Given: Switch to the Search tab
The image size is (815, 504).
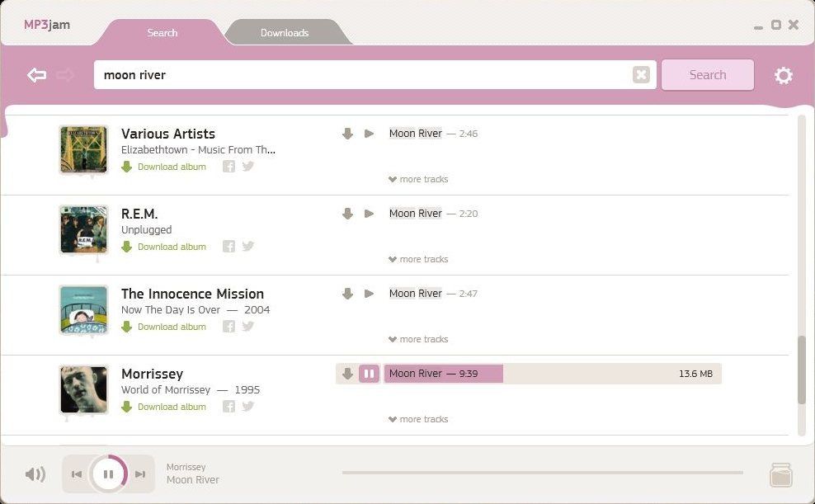Looking at the screenshot, I should click(163, 33).
